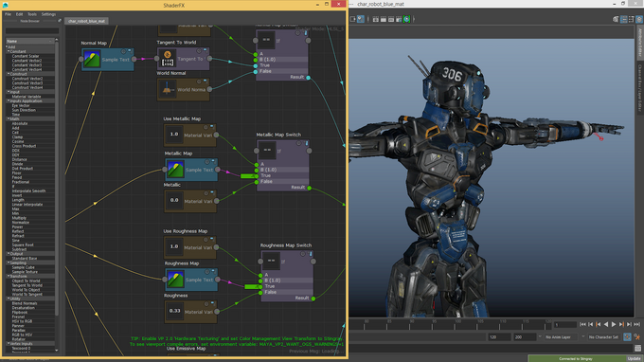Select Fresnel in node list
This screenshot has width=644, height=362.
click(18, 317)
